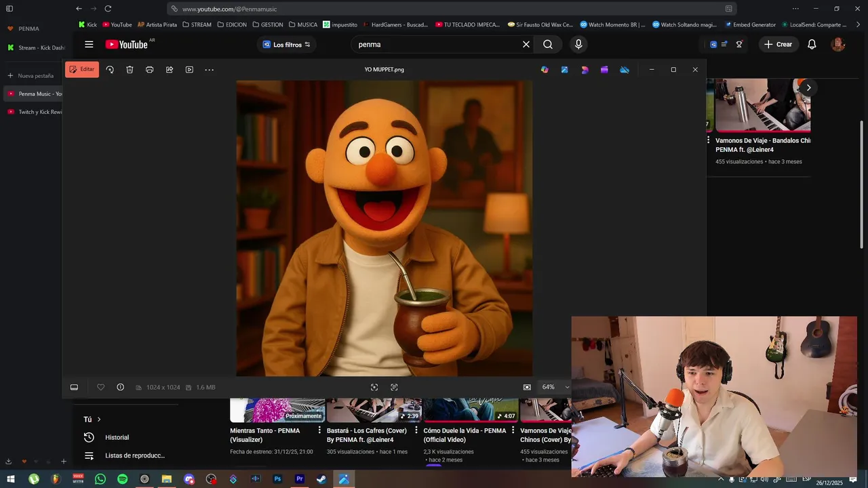Open the 64% zoom level dropdown
The height and width of the screenshot is (488, 868).
pyautogui.click(x=555, y=387)
